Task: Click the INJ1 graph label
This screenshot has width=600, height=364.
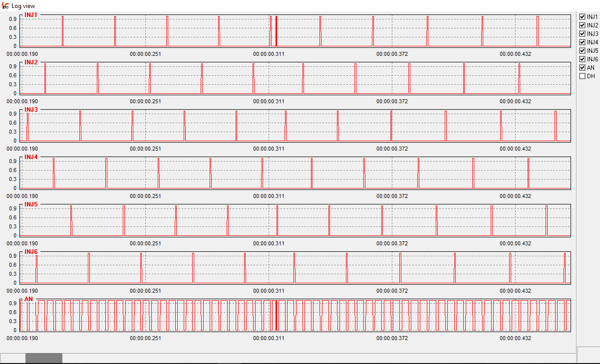Action: coord(31,15)
